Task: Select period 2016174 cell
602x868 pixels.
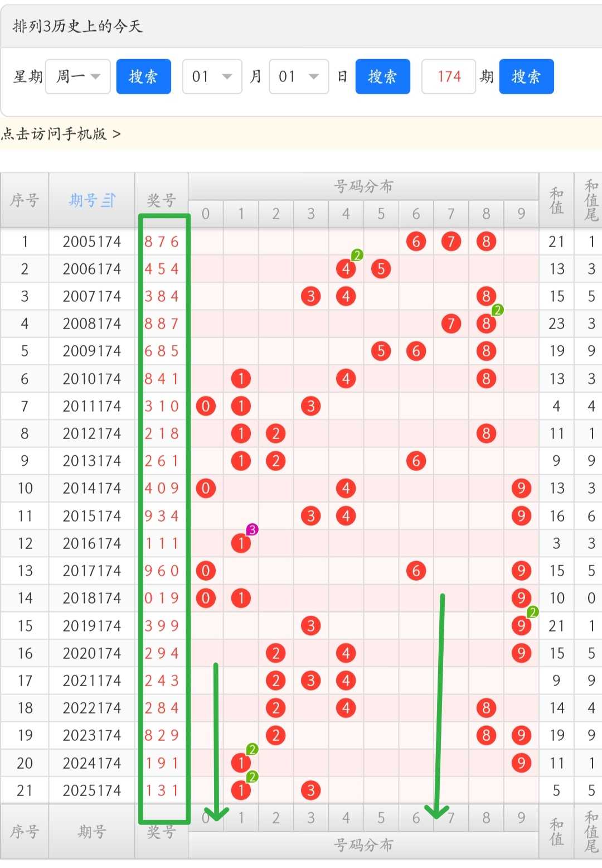Action: tap(92, 543)
